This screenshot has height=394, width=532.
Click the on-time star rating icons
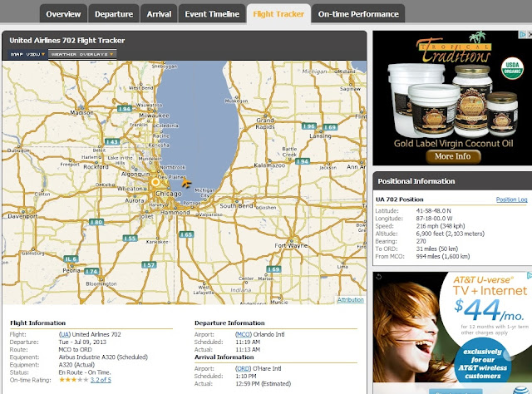pyautogui.click(x=74, y=380)
